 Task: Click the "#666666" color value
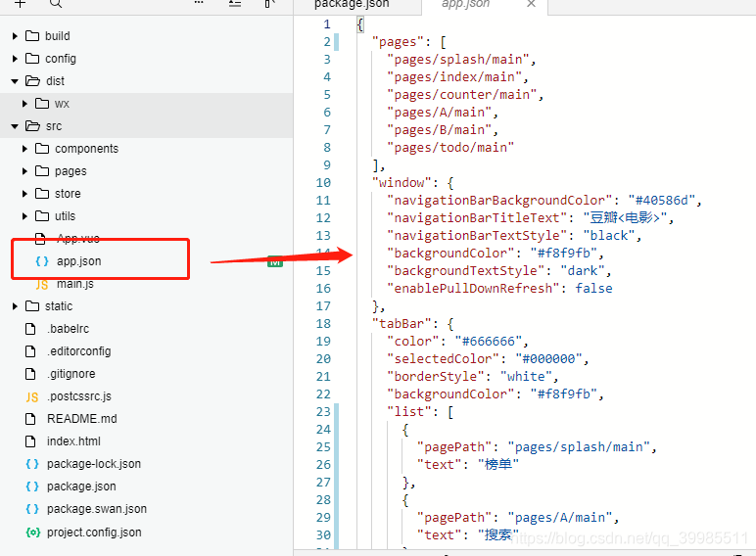click(x=489, y=342)
